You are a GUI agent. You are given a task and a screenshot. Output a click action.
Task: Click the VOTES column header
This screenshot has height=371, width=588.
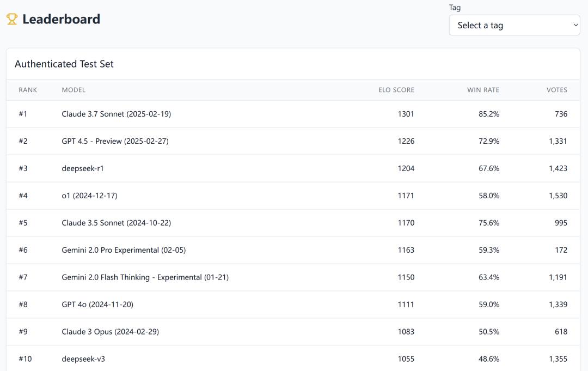[556, 90]
